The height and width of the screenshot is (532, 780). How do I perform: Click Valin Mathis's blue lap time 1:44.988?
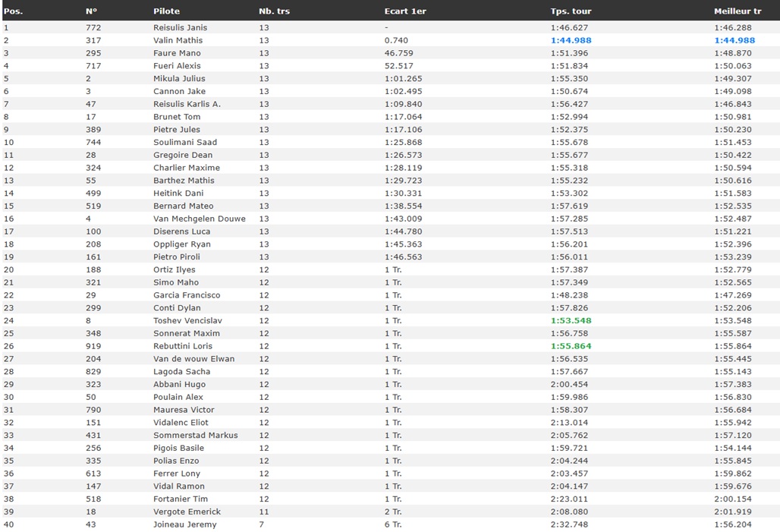571,40
